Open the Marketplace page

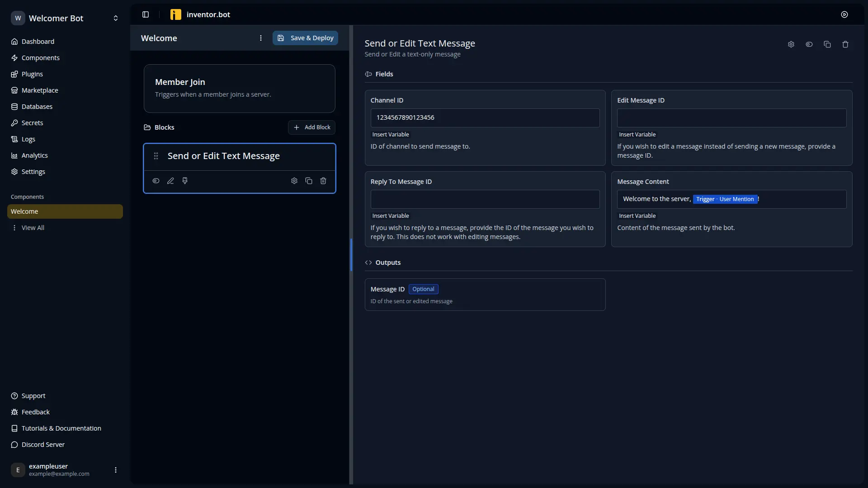tap(40, 90)
